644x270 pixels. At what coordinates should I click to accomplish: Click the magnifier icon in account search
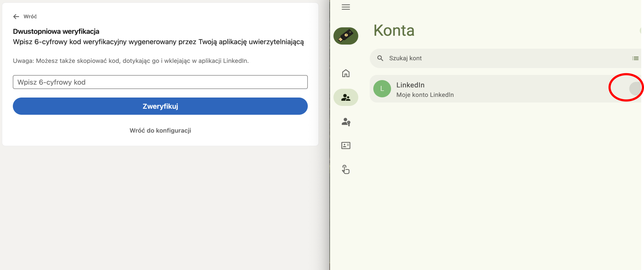[380, 58]
